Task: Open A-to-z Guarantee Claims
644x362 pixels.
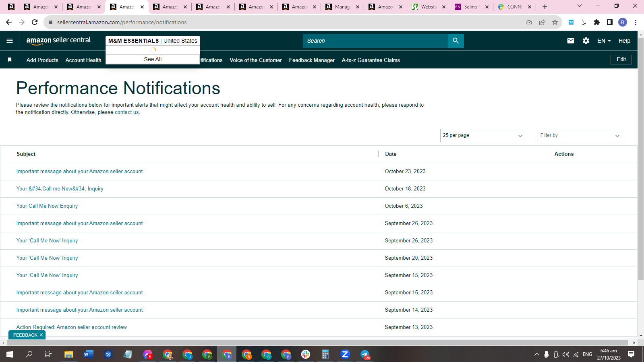Action: tap(371, 60)
